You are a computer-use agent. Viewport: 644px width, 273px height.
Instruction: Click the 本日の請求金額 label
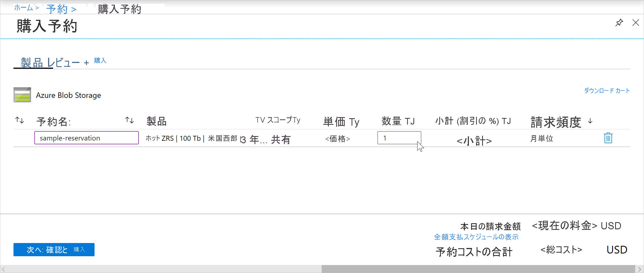[x=491, y=227]
